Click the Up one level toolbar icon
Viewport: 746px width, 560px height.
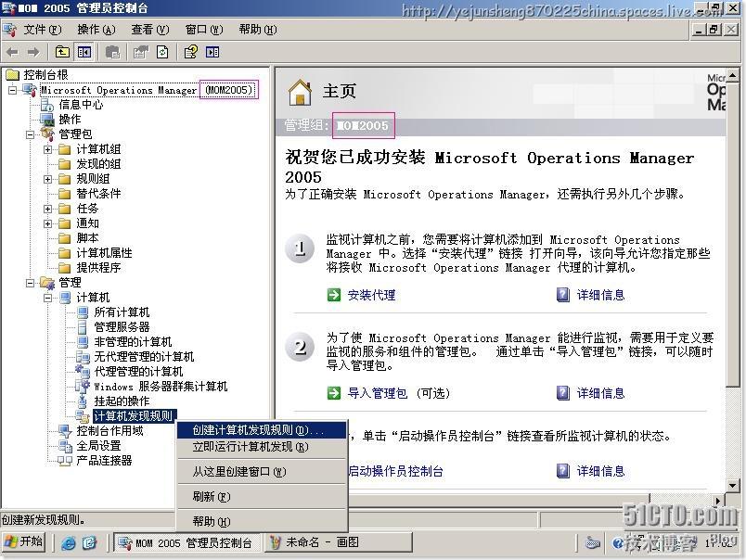coord(62,52)
